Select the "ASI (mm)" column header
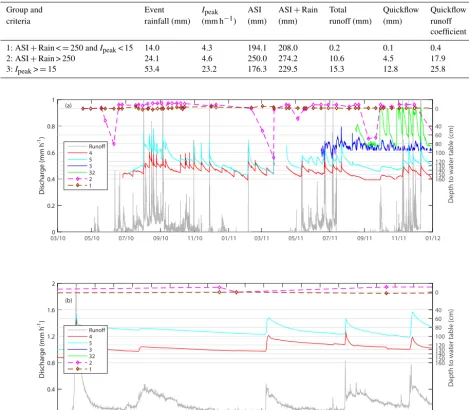 pos(257,15)
